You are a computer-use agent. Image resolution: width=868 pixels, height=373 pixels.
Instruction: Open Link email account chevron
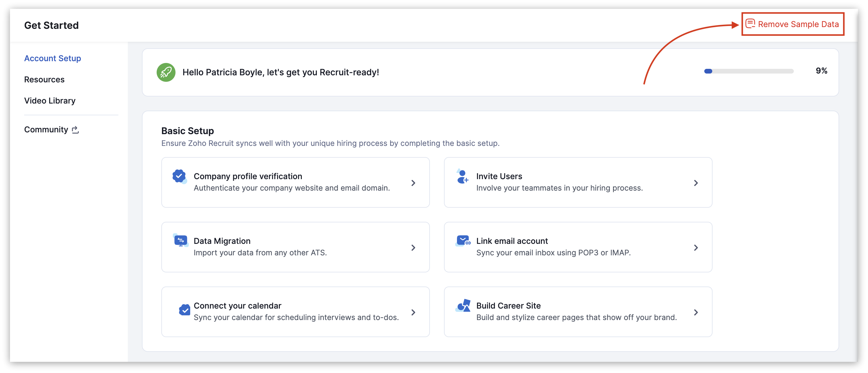(x=696, y=248)
